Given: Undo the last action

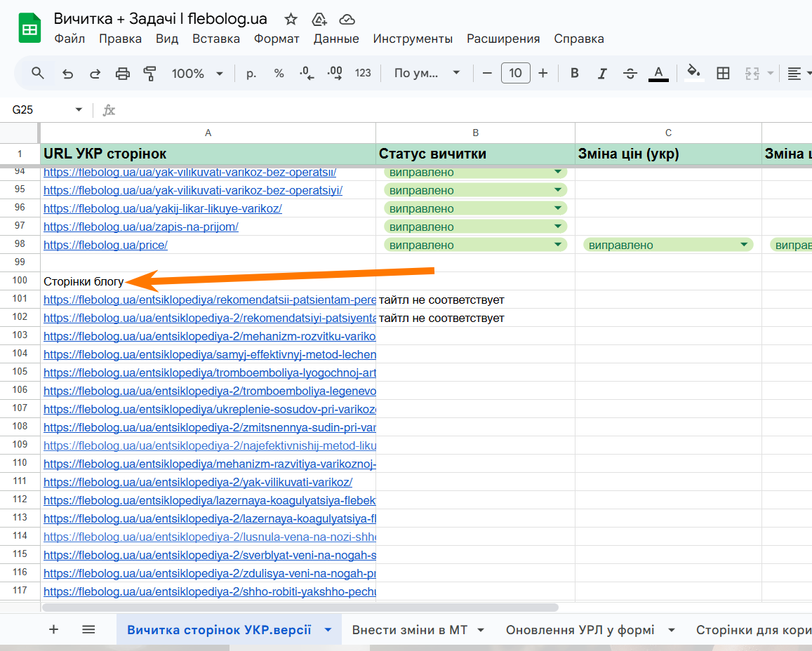Looking at the screenshot, I should pyautogui.click(x=67, y=74).
